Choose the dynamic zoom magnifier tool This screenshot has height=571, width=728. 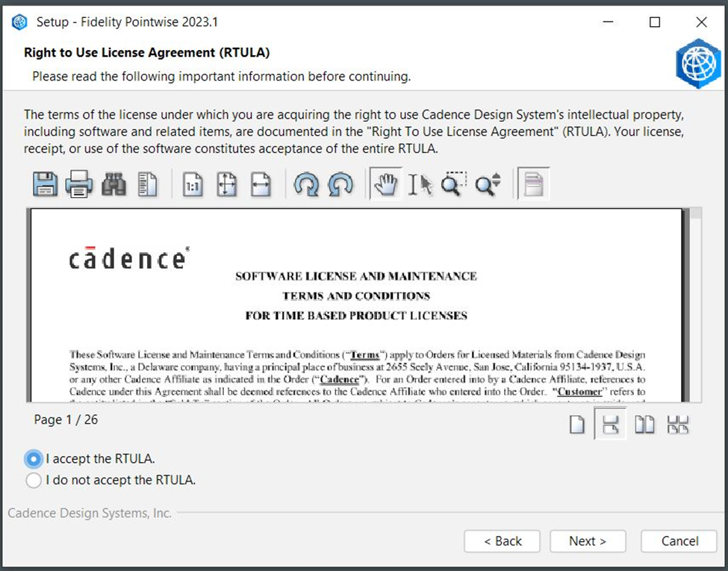[x=488, y=184]
